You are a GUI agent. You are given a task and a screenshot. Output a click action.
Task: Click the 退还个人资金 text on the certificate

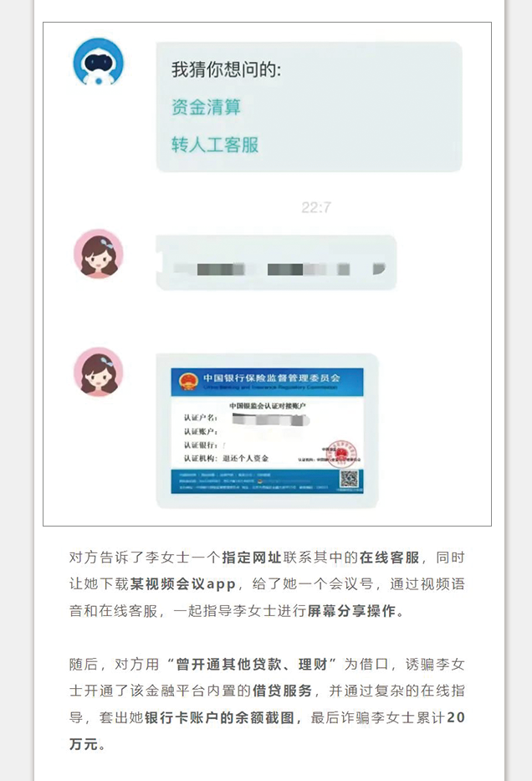coord(246,458)
